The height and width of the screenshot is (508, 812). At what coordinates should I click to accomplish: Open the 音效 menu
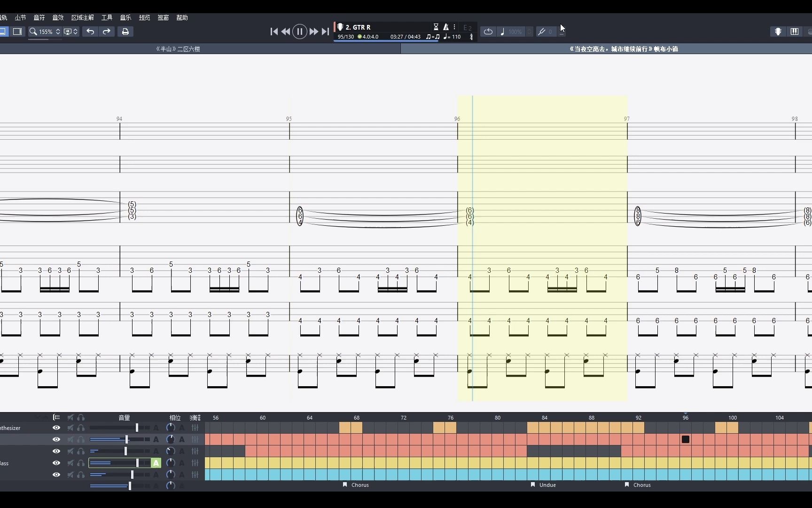tap(58, 17)
